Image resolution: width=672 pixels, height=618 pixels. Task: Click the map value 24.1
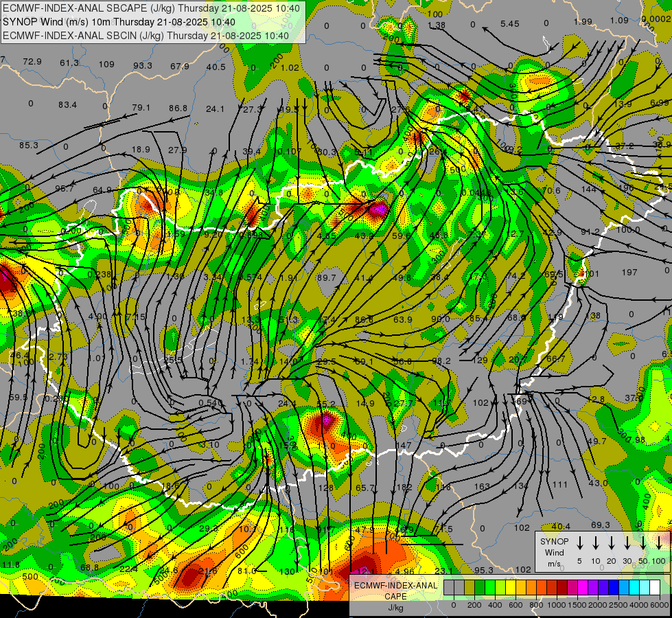(215, 109)
